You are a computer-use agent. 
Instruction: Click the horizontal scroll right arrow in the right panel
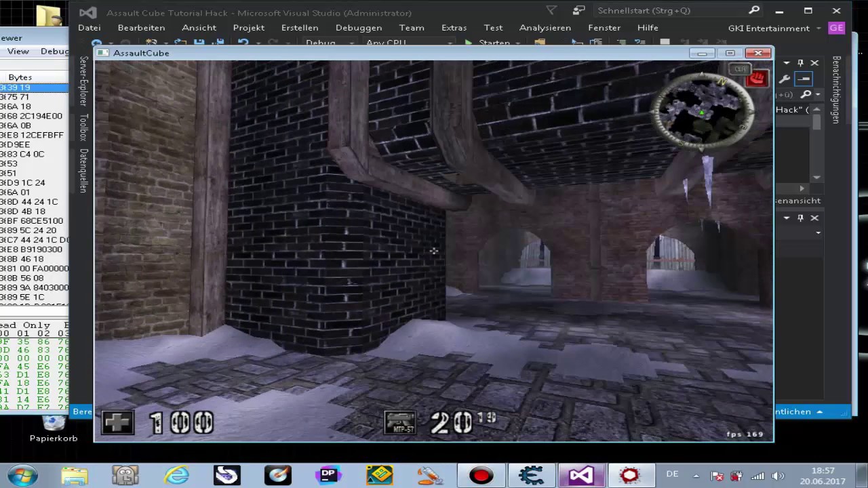tap(802, 188)
